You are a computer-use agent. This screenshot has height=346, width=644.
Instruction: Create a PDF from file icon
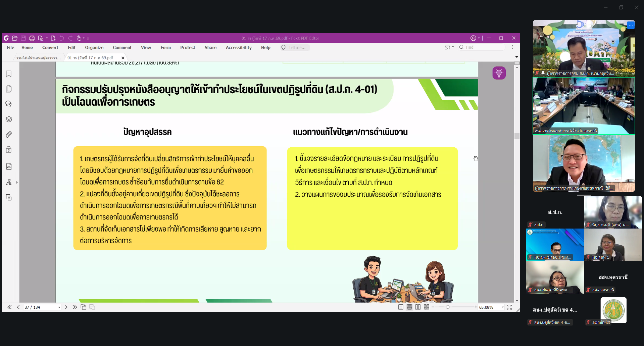(41, 38)
